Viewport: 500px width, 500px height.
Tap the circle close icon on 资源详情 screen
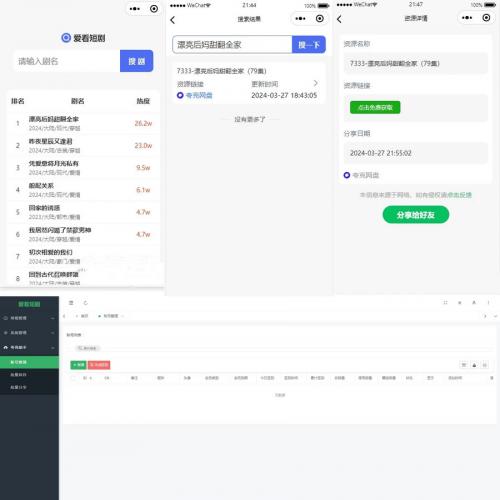pos(486,18)
